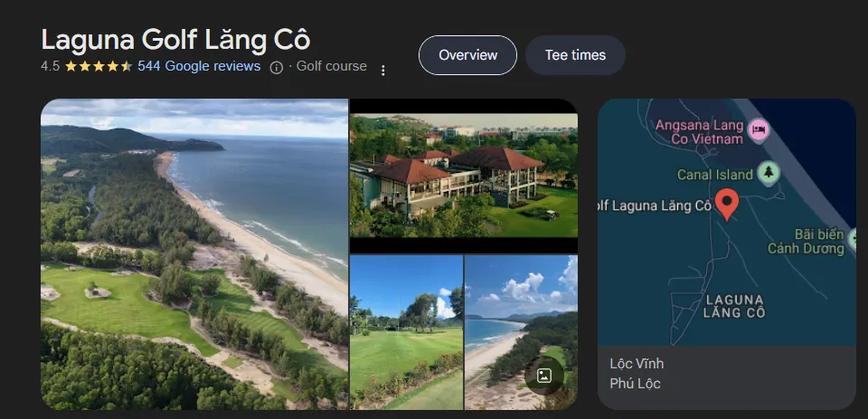Open the review info circle icon
This screenshot has width=868, height=419.
(x=277, y=67)
